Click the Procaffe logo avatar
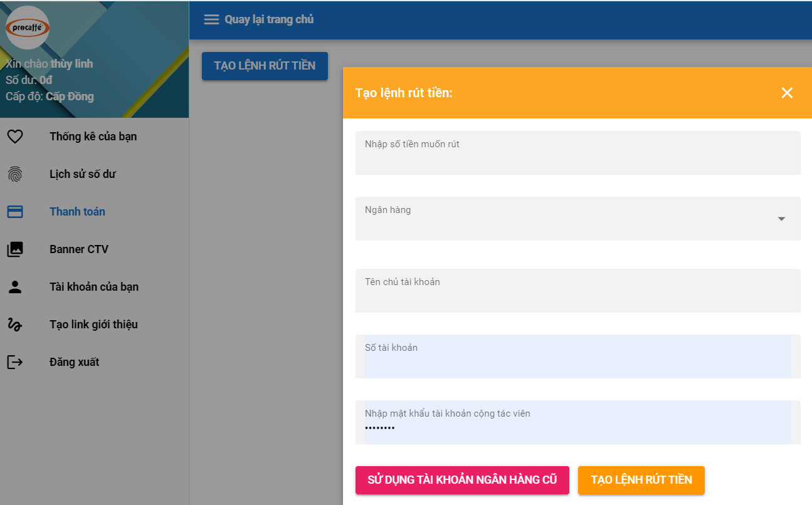812x505 pixels. click(x=28, y=28)
